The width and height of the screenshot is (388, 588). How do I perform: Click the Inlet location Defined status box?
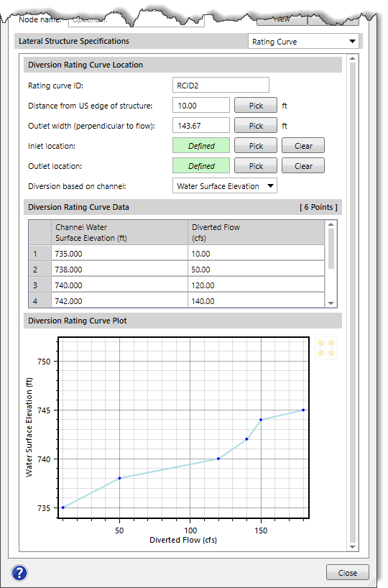[201, 145]
